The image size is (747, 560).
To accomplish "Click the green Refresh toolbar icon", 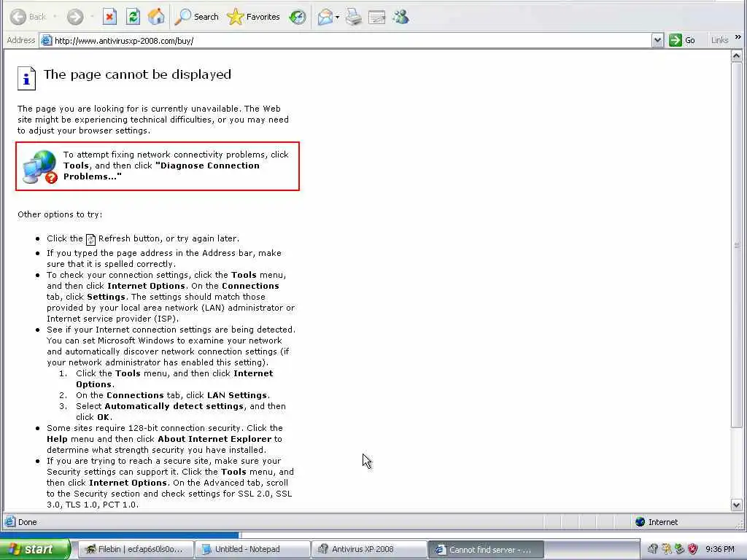I will 133,17.
